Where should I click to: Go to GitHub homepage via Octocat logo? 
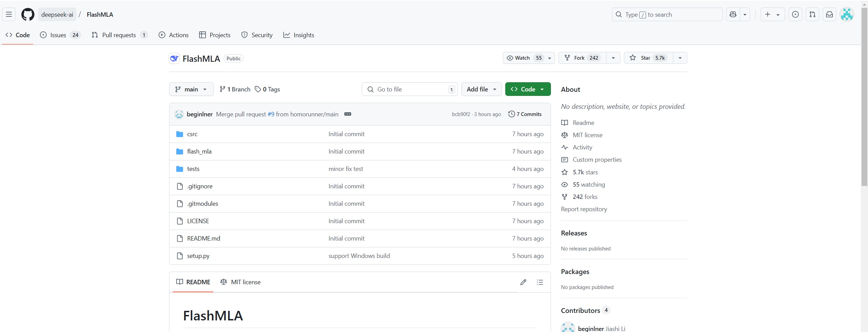(28, 14)
